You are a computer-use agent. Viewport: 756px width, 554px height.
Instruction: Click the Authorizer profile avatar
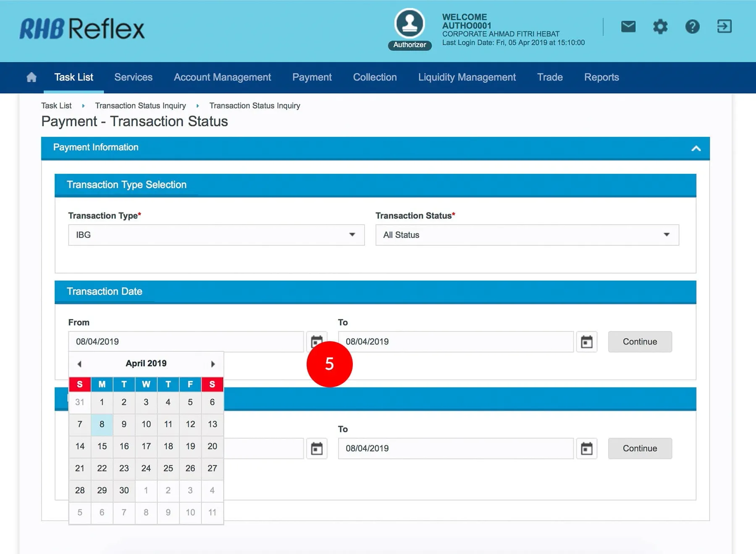pyautogui.click(x=409, y=24)
